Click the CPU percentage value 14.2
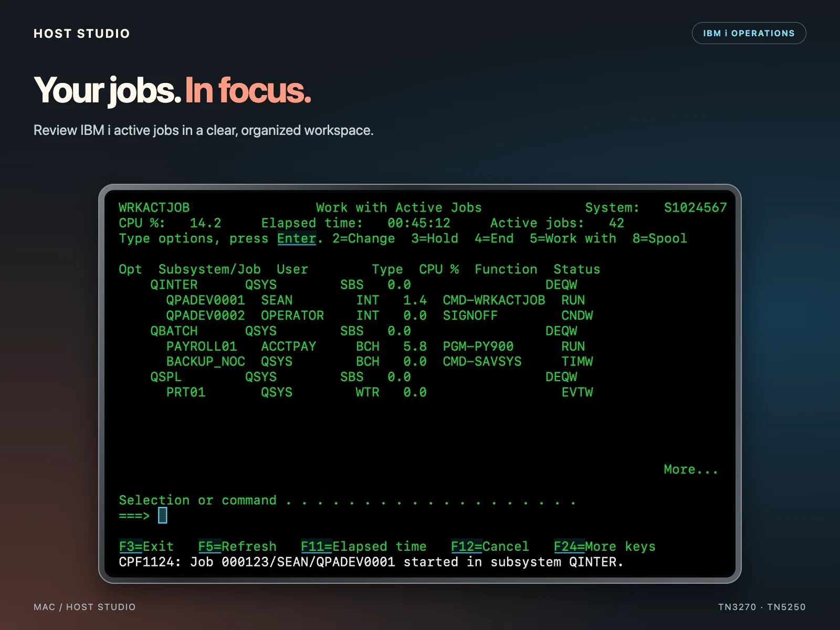 205,223
